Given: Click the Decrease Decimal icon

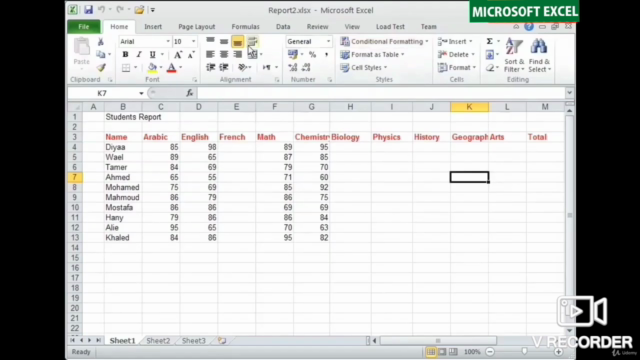Looking at the screenshot, I should point(306,68).
